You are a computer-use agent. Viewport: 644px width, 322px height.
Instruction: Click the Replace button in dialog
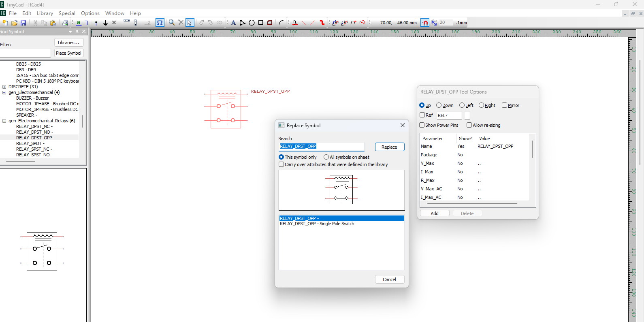pyautogui.click(x=389, y=147)
